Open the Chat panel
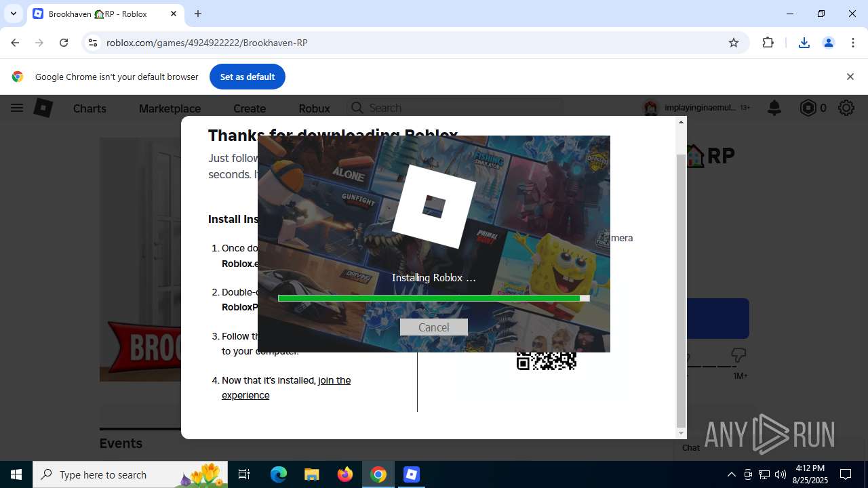This screenshot has height=488, width=868. [x=691, y=447]
